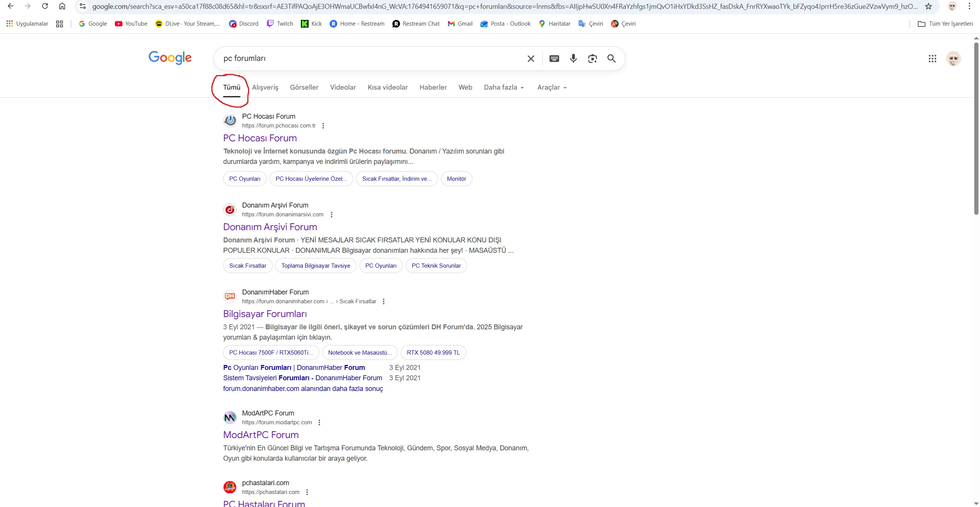Click the magnifier search button
Viewport: 980px width, 507px height.
pyautogui.click(x=611, y=59)
